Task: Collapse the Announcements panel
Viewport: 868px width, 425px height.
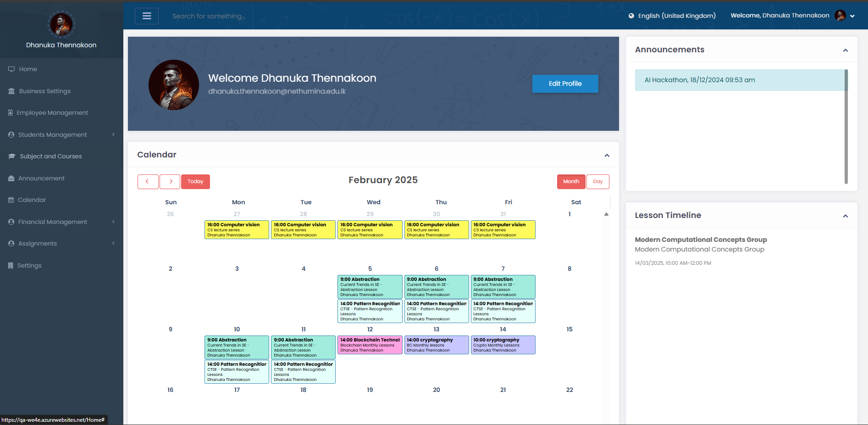Action: (845, 50)
